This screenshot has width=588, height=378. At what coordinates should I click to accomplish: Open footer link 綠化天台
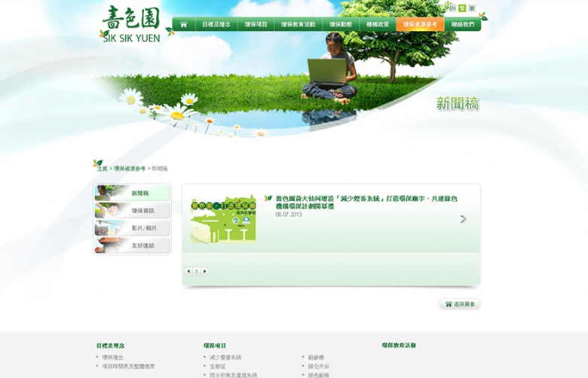click(319, 367)
